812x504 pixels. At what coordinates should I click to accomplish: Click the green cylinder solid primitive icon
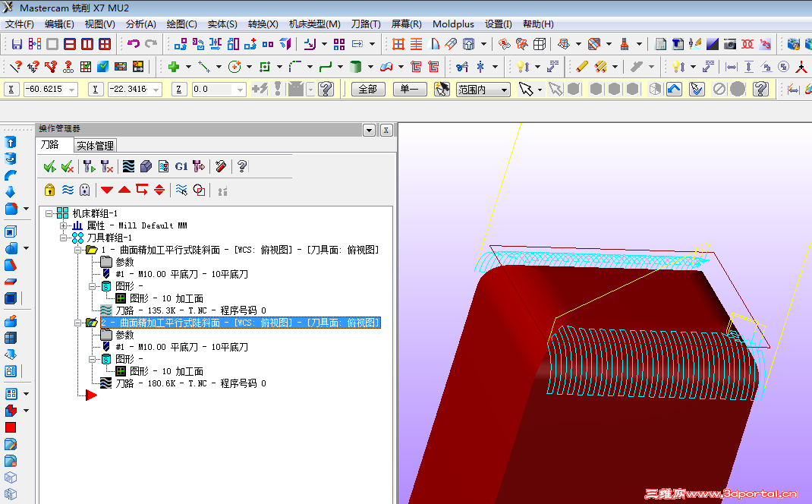(x=355, y=67)
